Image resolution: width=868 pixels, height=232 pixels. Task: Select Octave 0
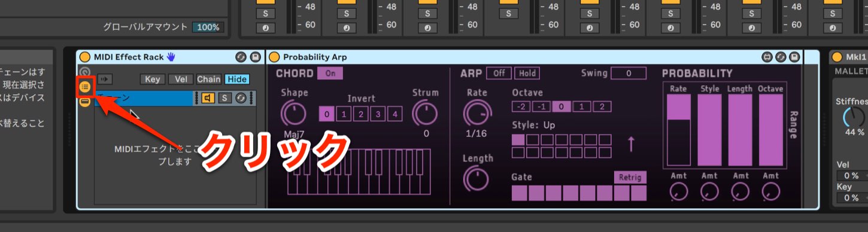[x=562, y=107]
